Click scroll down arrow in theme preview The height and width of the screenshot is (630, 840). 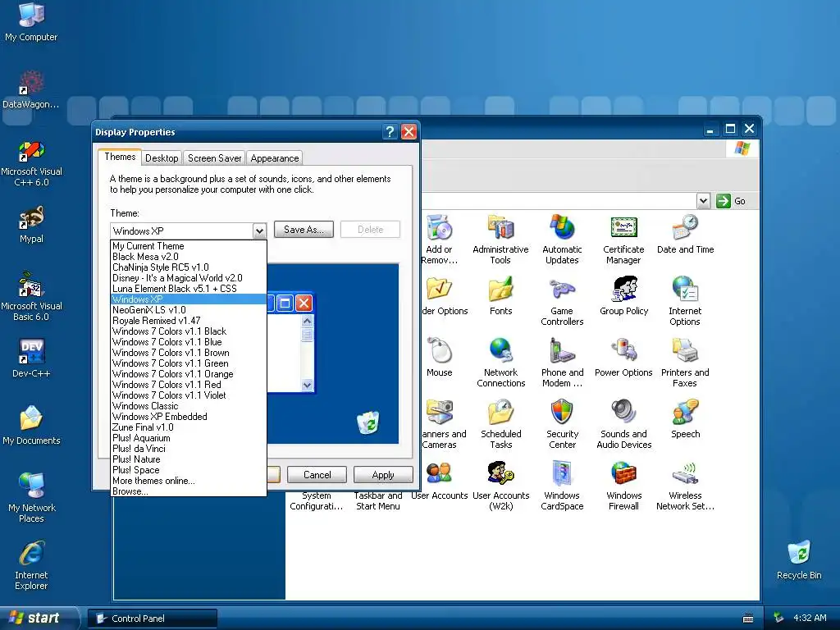coord(307,385)
